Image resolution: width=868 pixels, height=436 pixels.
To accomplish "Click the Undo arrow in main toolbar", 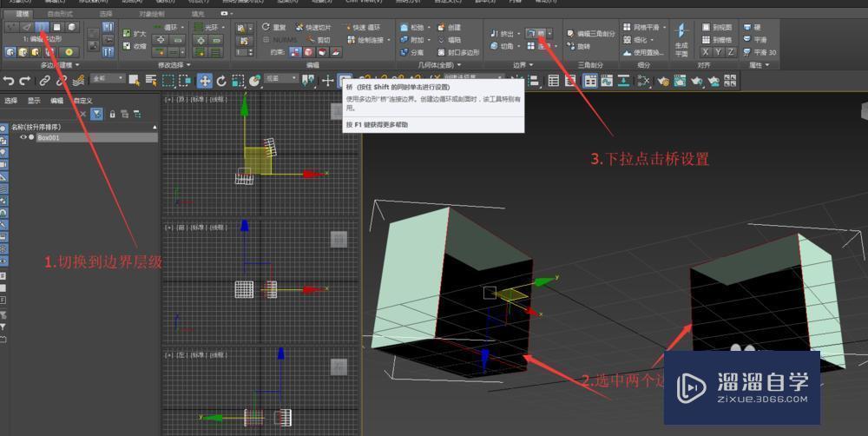I will click(x=9, y=81).
